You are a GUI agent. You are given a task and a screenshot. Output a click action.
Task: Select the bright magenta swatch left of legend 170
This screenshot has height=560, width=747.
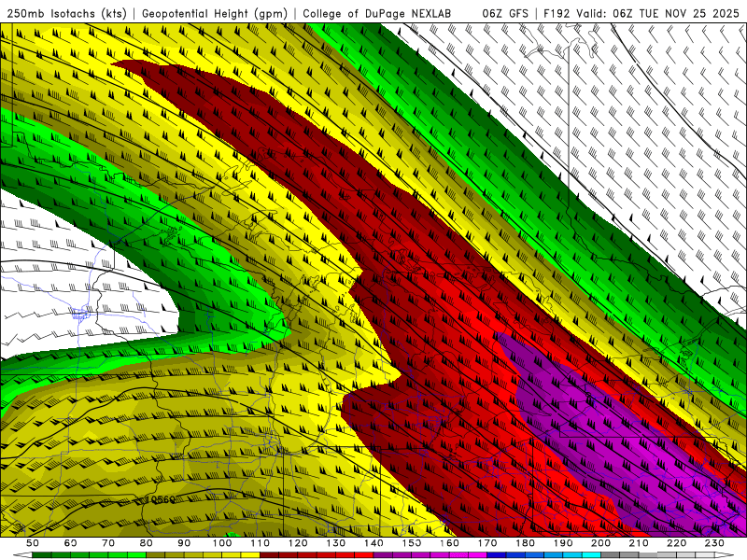pyautogui.click(x=478, y=555)
